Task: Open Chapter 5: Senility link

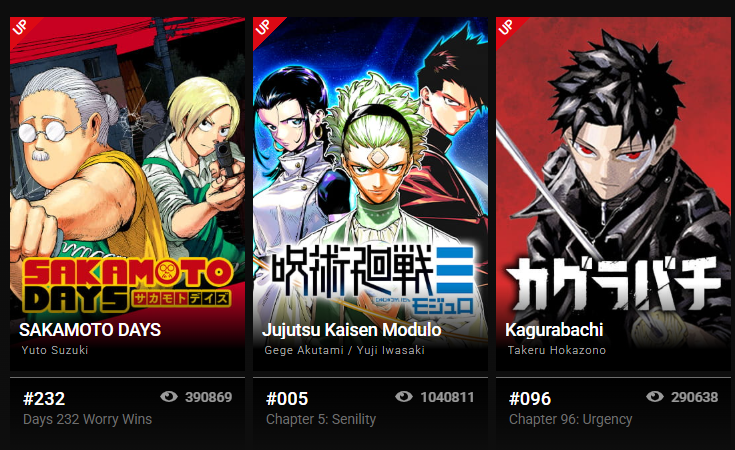Action: 321,419
